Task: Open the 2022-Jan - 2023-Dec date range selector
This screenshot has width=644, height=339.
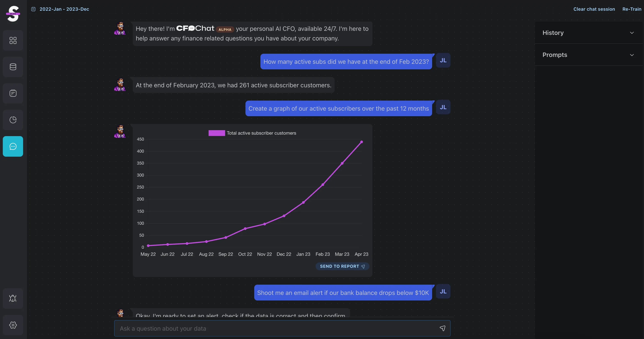Action: pos(64,9)
